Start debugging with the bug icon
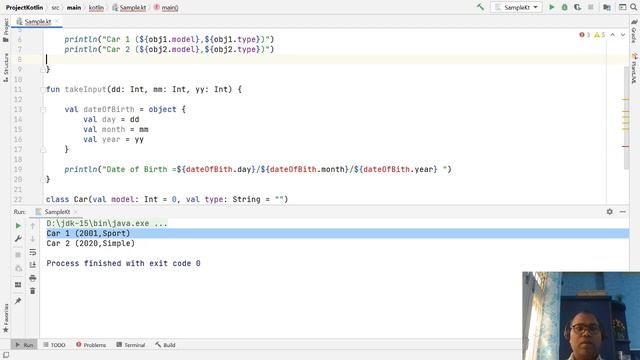 (564, 7)
